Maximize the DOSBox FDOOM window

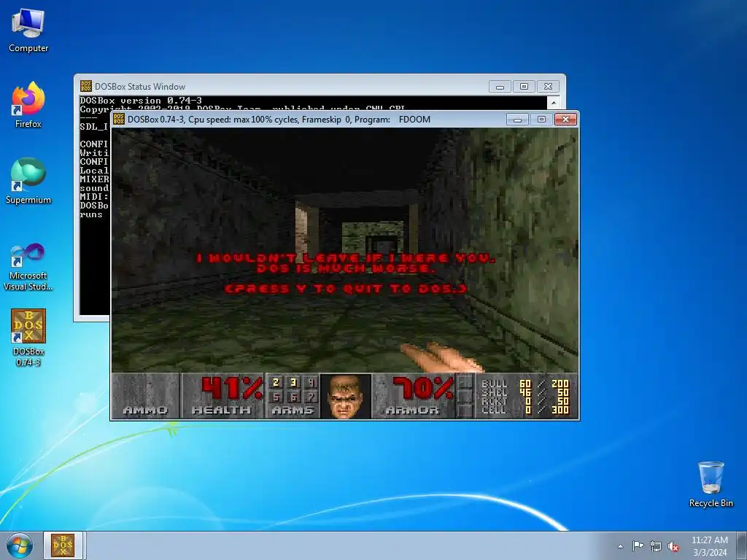541,119
